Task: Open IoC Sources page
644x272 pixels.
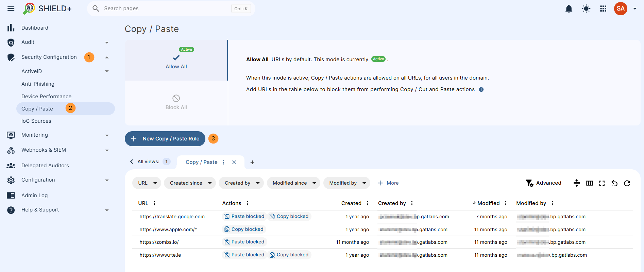Action: coord(36,121)
